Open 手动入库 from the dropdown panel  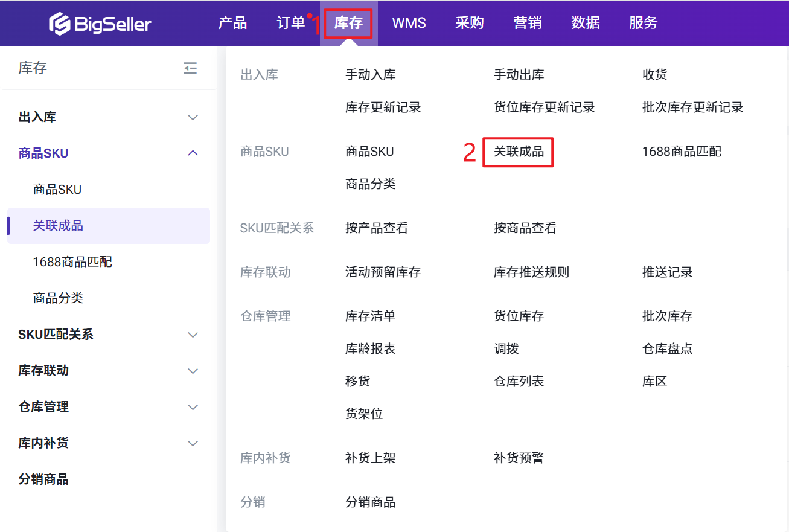point(370,75)
